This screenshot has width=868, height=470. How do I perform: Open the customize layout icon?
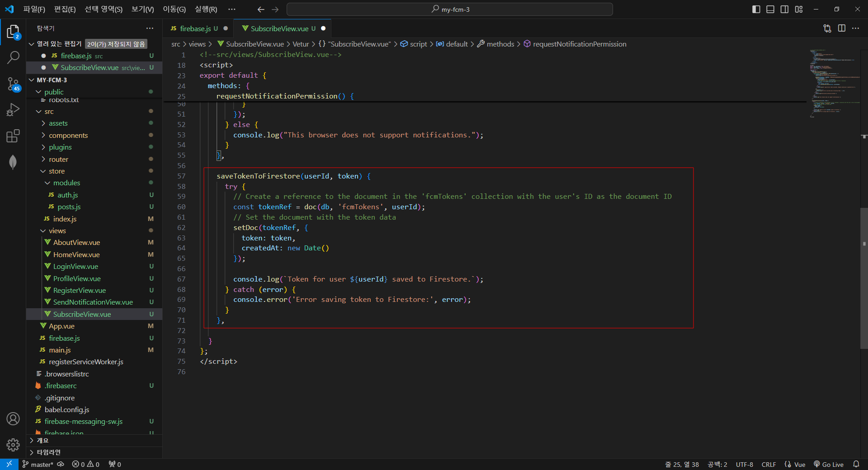pos(799,9)
